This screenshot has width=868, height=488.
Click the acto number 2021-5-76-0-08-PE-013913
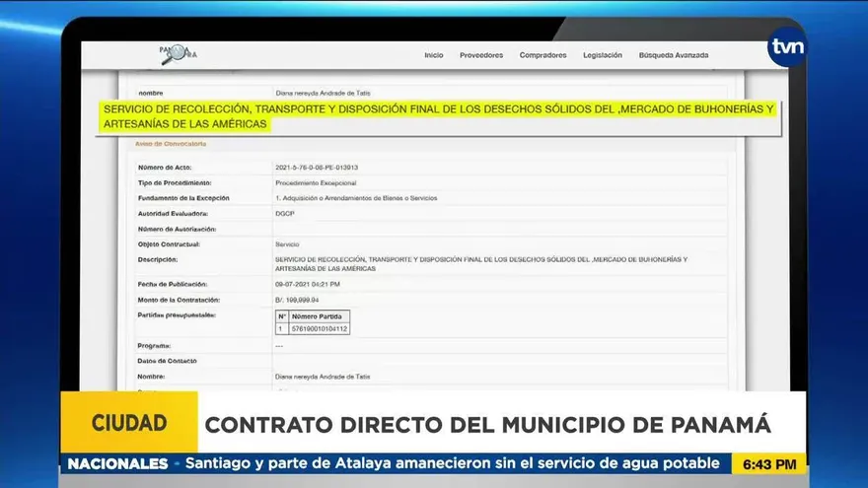click(x=317, y=167)
